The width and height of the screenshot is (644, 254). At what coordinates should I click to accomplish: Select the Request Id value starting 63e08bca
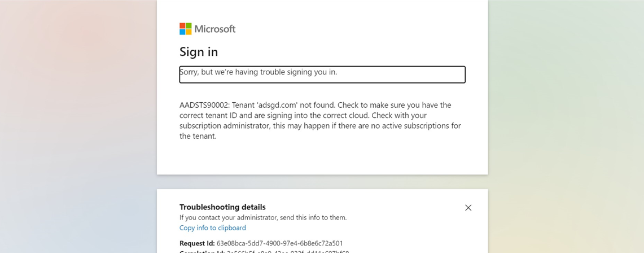pos(280,243)
